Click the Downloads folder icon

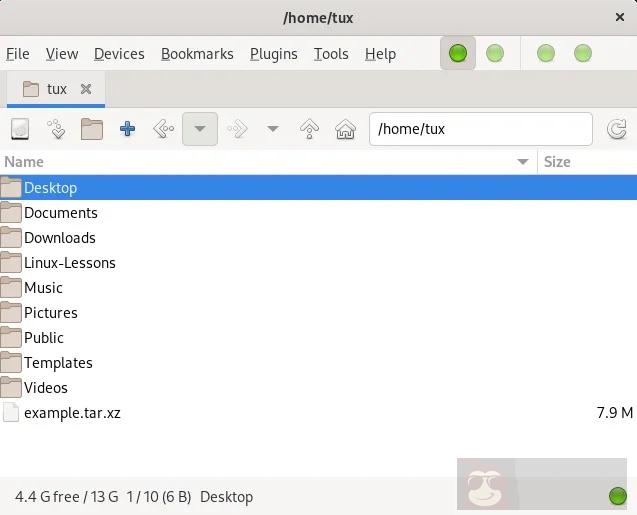tap(11, 237)
